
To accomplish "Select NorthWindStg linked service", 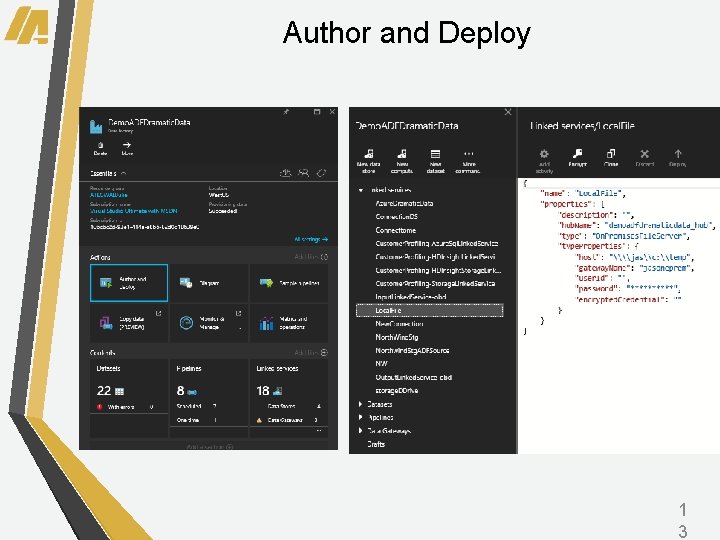I will coord(397,337).
